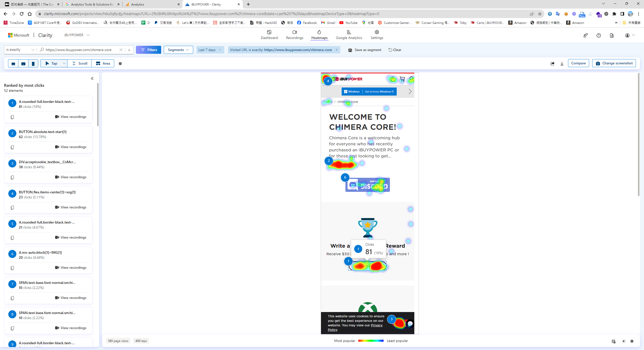Click the Compare button
Screen dimensions: 644x350
[x=578, y=63]
